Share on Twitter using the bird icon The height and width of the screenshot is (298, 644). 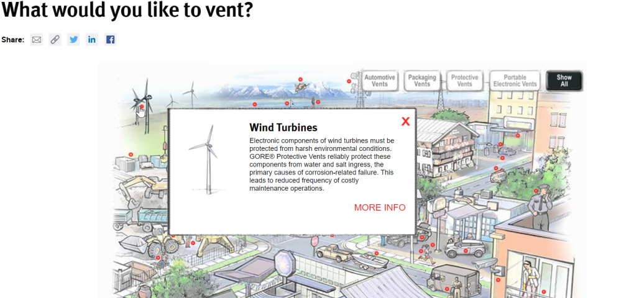point(73,40)
